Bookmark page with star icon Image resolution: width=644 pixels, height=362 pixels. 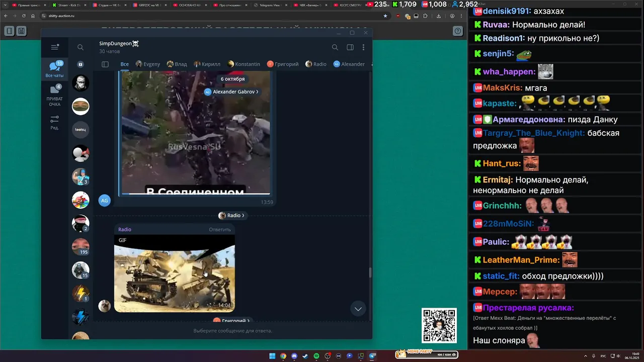(385, 16)
